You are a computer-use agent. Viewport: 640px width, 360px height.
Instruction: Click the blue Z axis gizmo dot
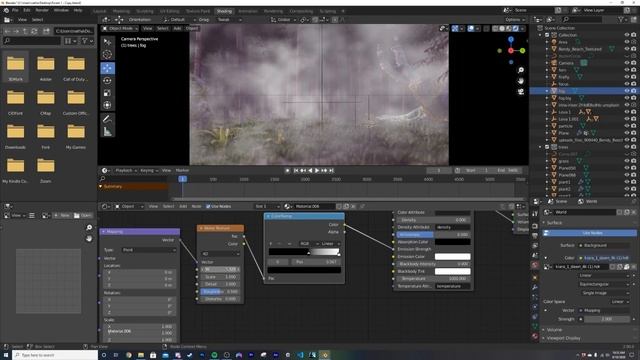(x=511, y=39)
